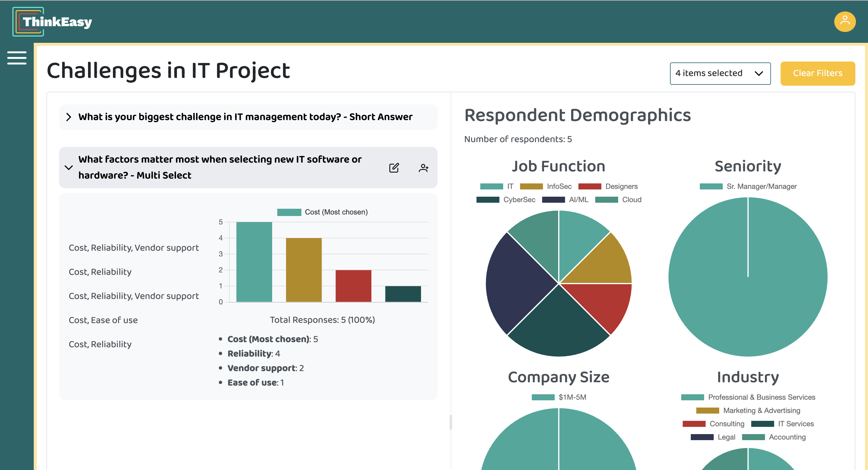Click the user profile avatar icon

tap(844, 22)
